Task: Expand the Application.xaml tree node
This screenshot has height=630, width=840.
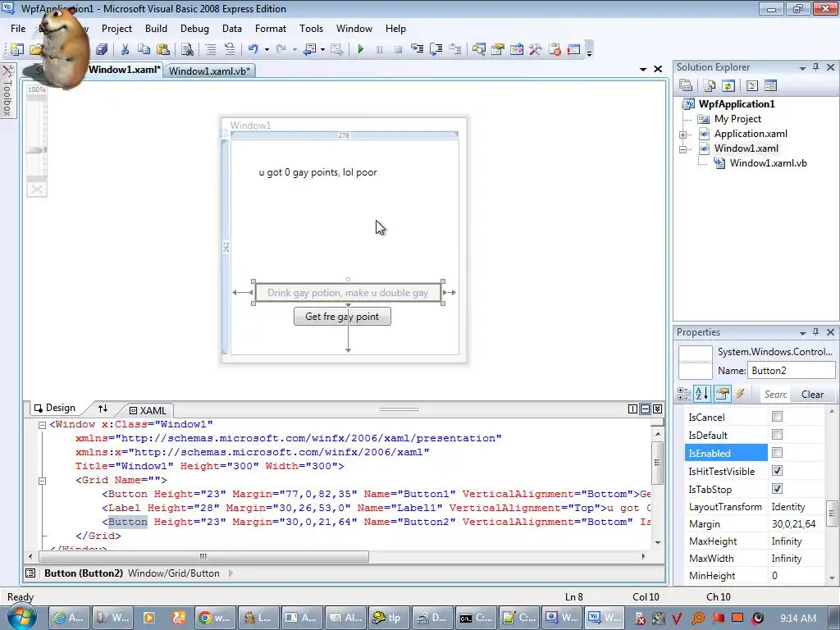Action: pos(683,135)
